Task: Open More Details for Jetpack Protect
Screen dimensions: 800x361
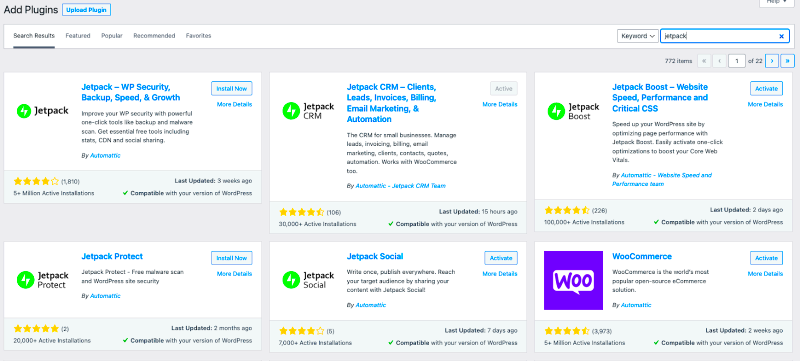Action: pos(234,274)
